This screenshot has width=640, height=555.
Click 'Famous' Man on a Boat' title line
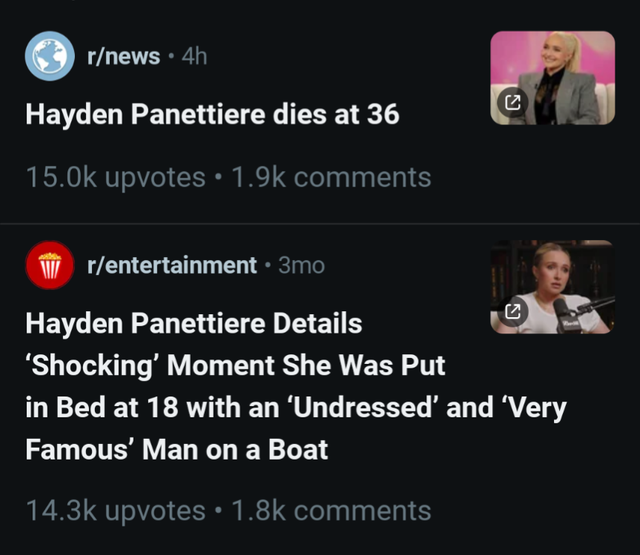tap(177, 450)
